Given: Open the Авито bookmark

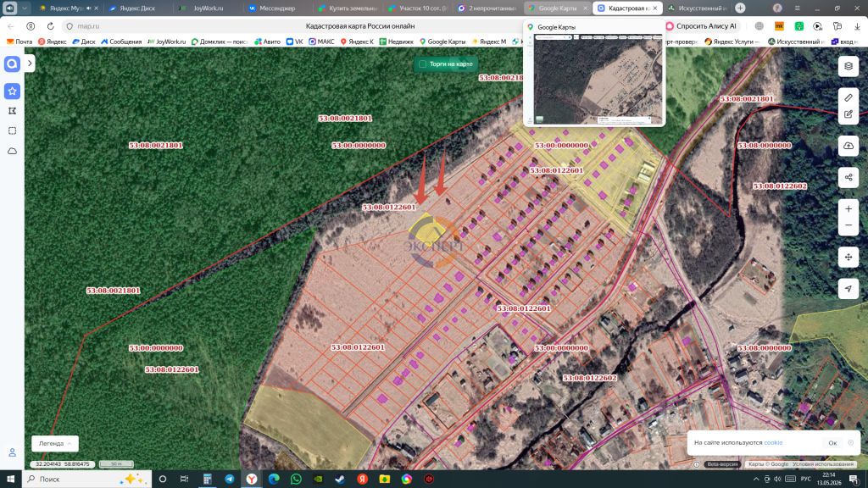Looking at the screenshot, I should 267,42.
